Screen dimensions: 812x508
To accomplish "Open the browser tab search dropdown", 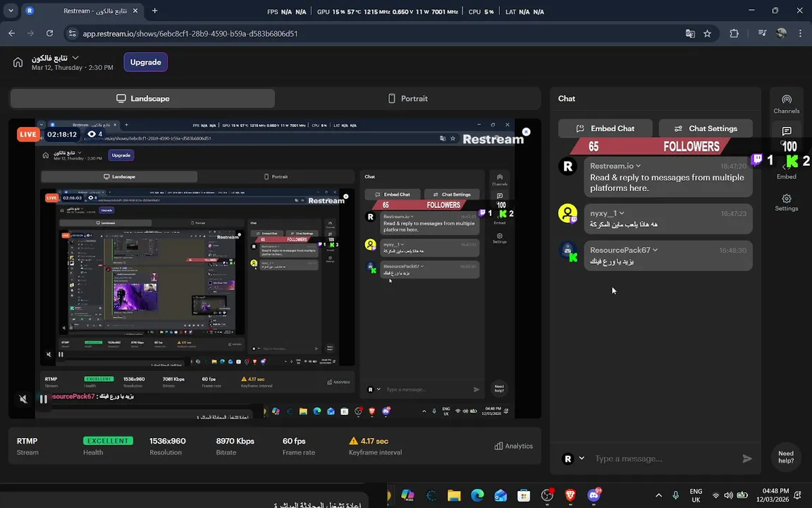I will tap(11, 11).
